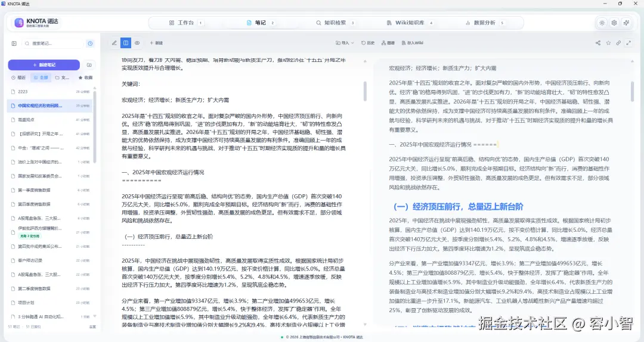This screenshot has height=342, width=644.
Task: Open the 知识检索 tab
Action: [x=335, y=23]
